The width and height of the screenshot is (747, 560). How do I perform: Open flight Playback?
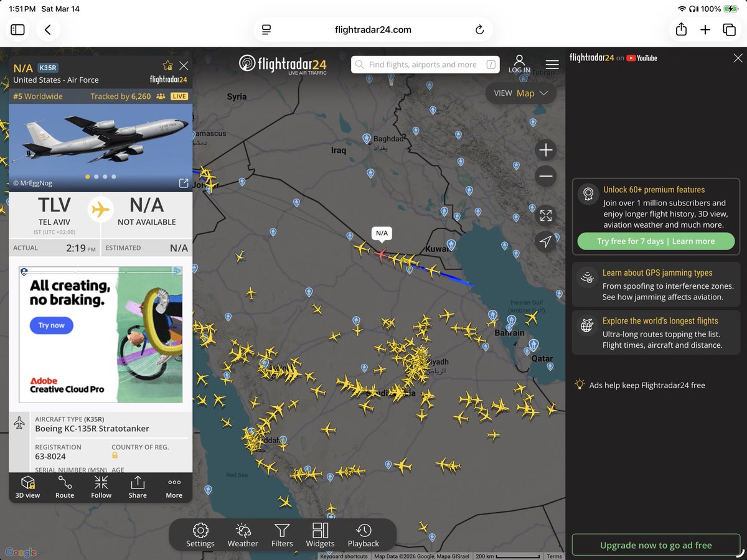pyautogui.click(x=364, y=535)
